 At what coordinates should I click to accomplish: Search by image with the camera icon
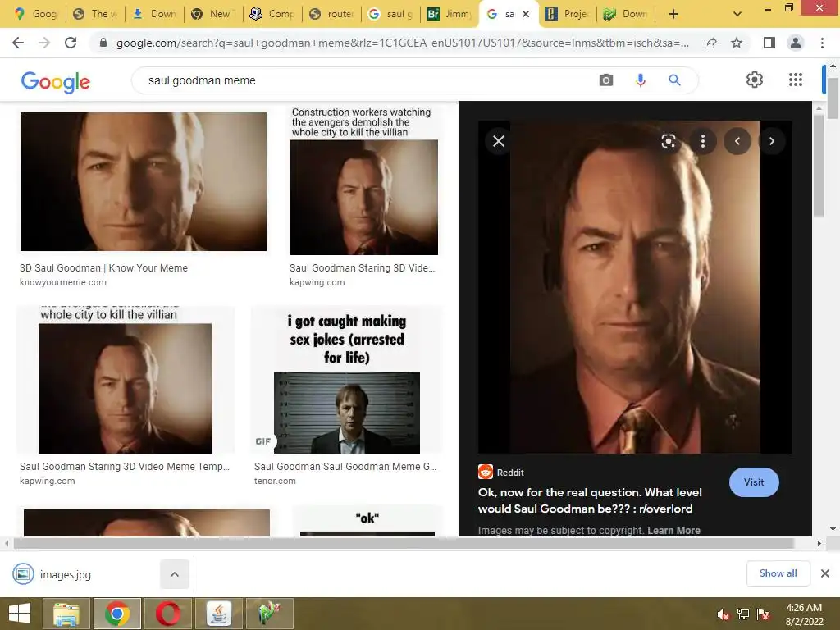pyautogui.click(x=606, y=80)
